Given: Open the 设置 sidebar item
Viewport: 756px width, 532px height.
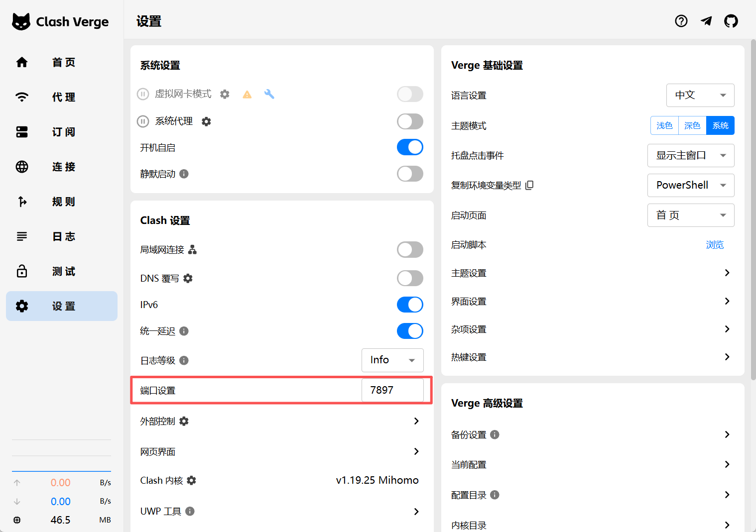Looking at the screenshot, I should (x=62, y=306).
